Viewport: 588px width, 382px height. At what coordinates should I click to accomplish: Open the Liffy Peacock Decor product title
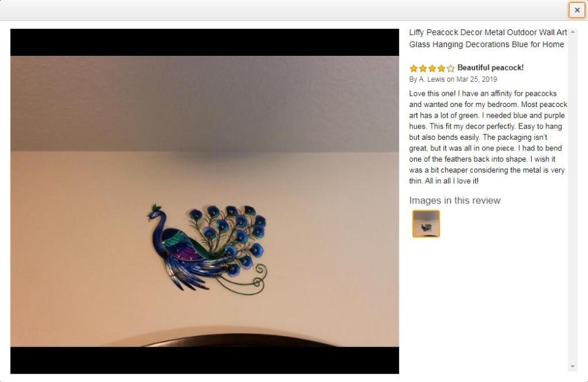point(488,38)
